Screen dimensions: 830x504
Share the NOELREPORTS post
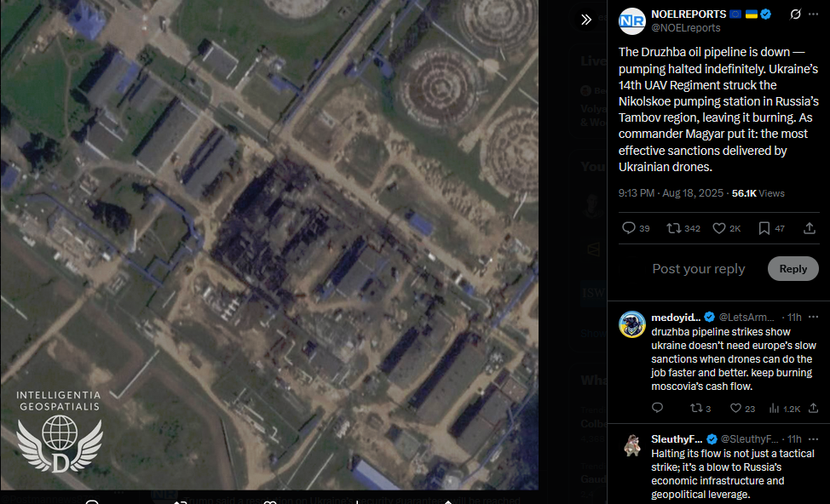tap(810, 228)
